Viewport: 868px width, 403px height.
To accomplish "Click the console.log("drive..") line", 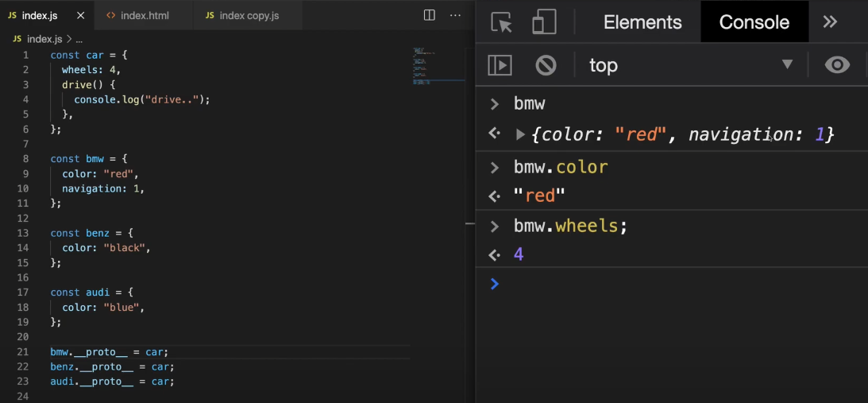I will coord(142,100).
